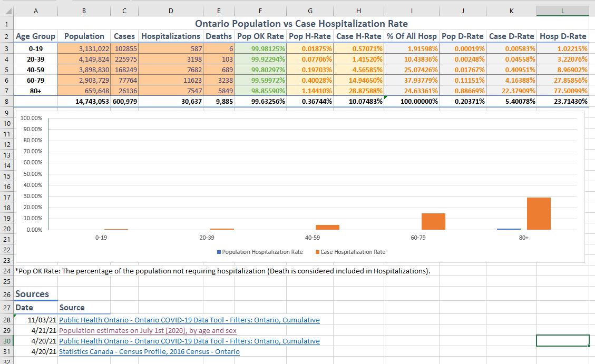595x364 pixels.
Task: Open the Statistics Canada Census Profile link
Action: pos(150,352)
